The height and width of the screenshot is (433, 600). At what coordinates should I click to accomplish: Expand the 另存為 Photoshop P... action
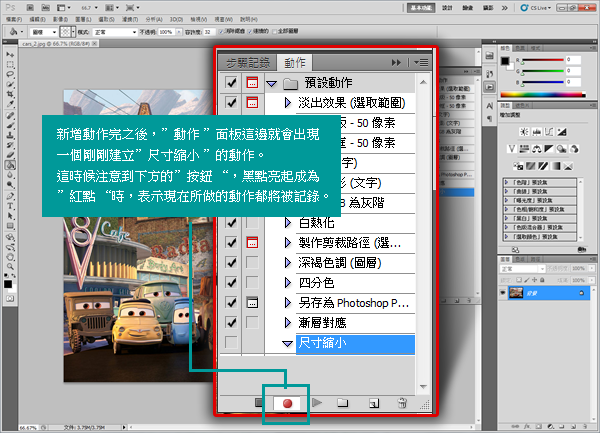(288, 303)
